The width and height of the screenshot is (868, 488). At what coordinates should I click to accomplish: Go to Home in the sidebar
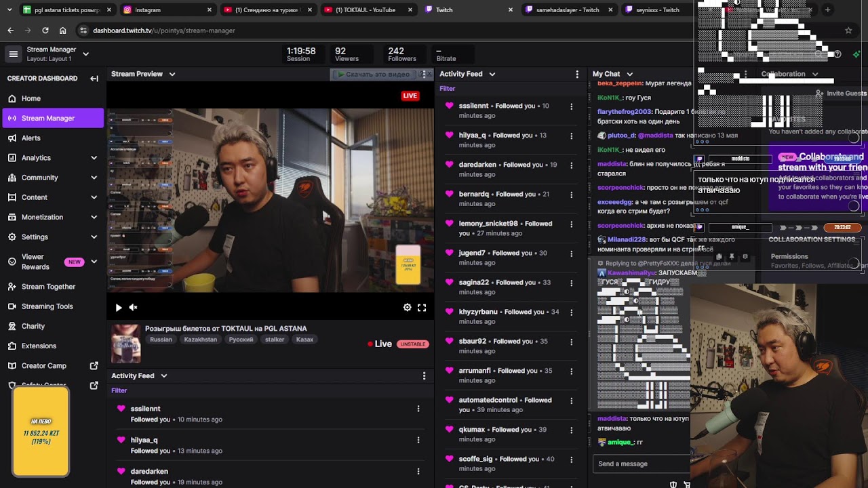click(53, 98)
